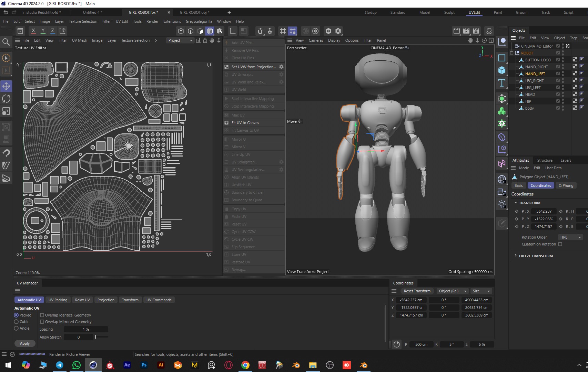Screen dimensions: 588x372
Task: Click the viewport layout toggle icon
Action: pyautogui.click(x=491, y=40)
